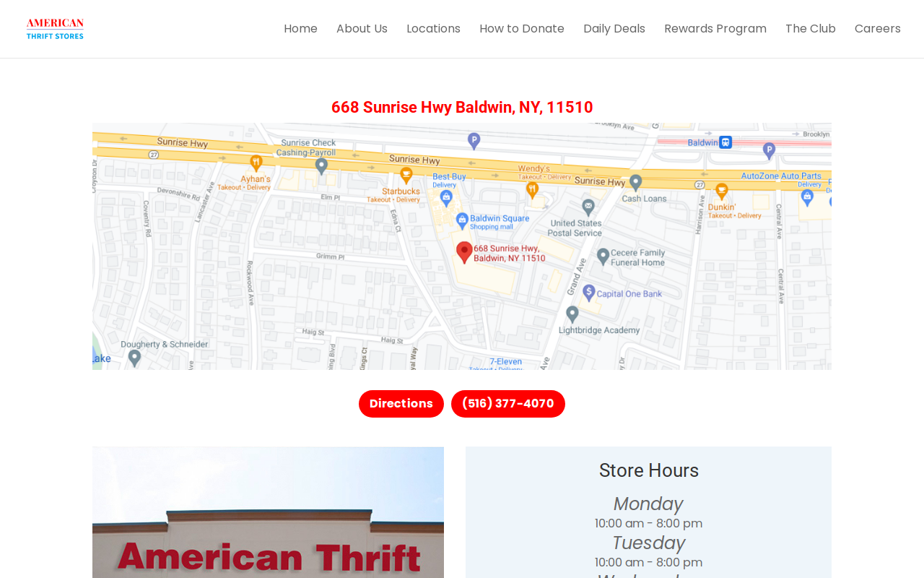The height and width of the screenshot is (578, 924).
Task: Click the red Directions button
Action: click(x=401, y=404)
